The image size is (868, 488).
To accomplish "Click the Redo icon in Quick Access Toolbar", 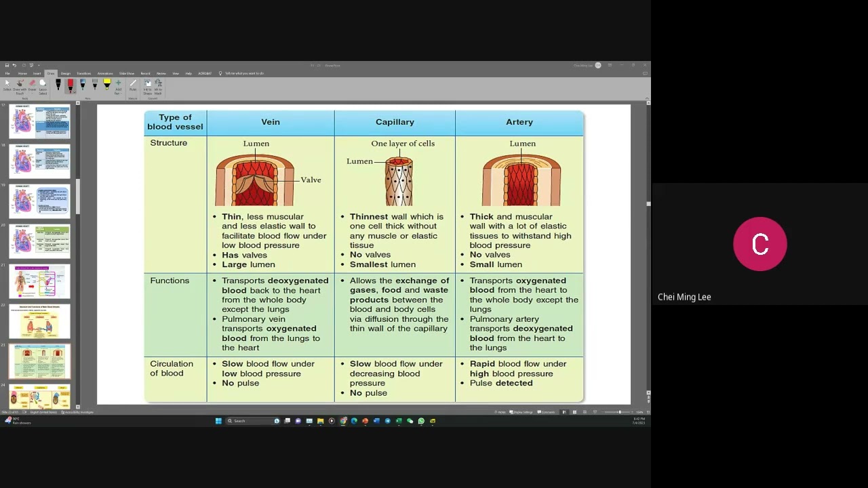I will (x=24, y=65).
